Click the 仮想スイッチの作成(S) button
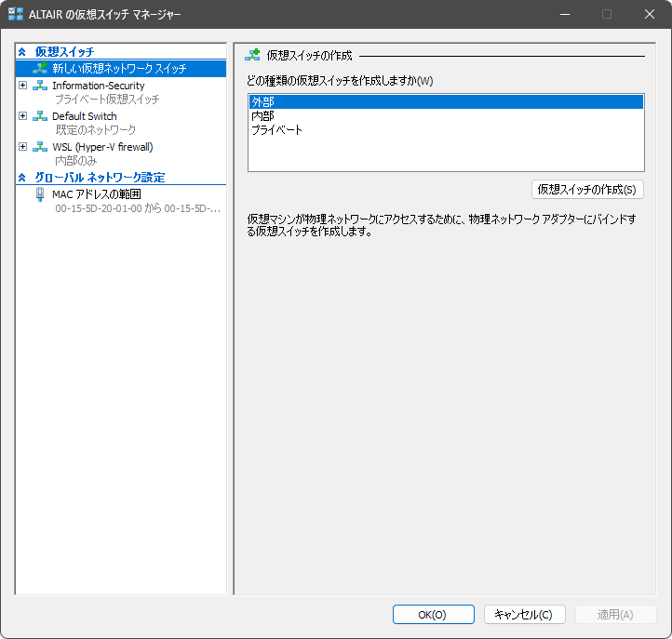672x639 pixels. (587, 190)
